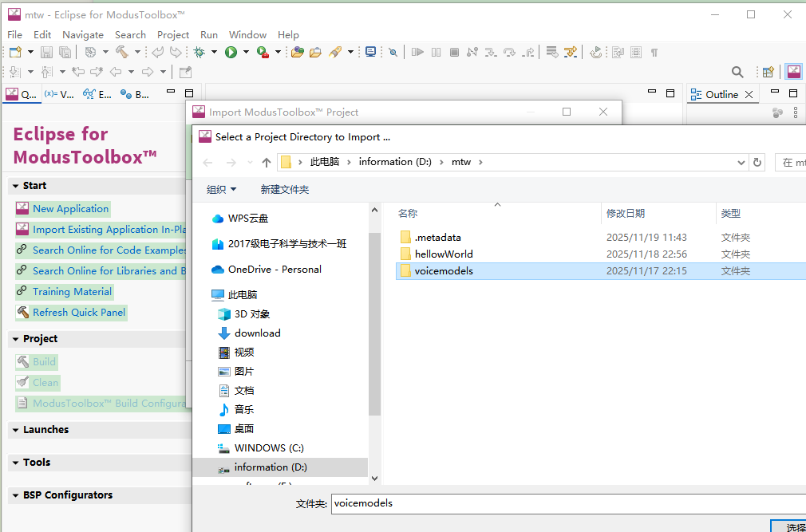Screen dimensions: 806x532
Task: Click the hammer Build toolbar icon
Action: pyautogui.click(x=122, y=52)
